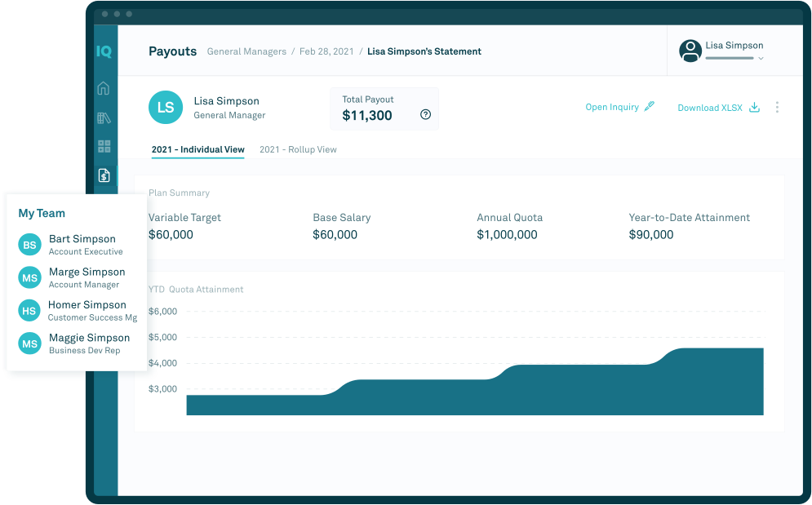Click the download arrow icon

[755, 107]
